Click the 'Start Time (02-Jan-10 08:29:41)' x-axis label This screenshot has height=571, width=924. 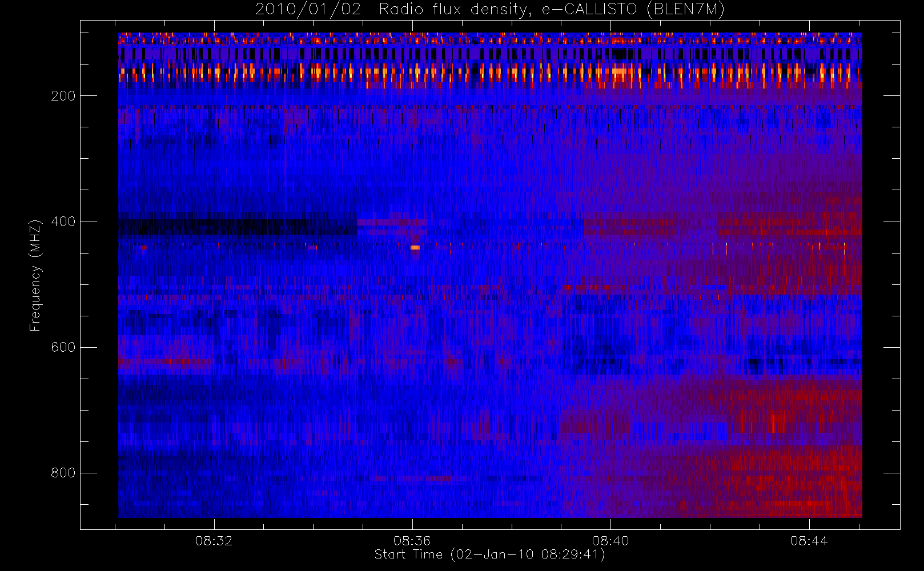[x=489, y=554]
